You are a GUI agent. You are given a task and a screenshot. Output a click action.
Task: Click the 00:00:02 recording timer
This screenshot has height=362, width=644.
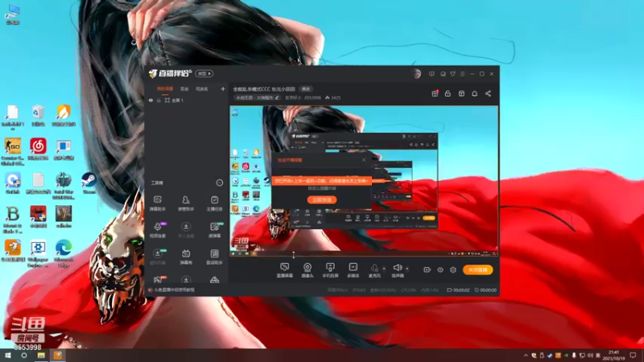coord(458,290)
